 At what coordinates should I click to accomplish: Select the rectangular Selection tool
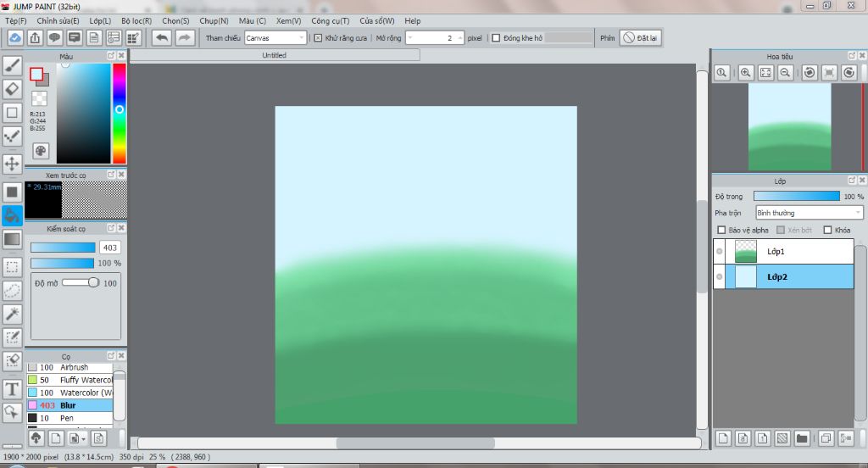click(12, 267)
